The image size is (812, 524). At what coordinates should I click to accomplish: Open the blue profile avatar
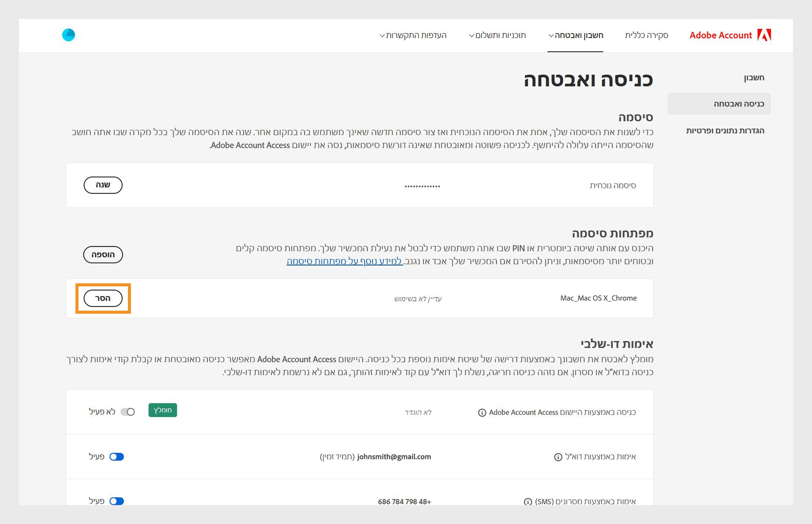click(68, 35)
